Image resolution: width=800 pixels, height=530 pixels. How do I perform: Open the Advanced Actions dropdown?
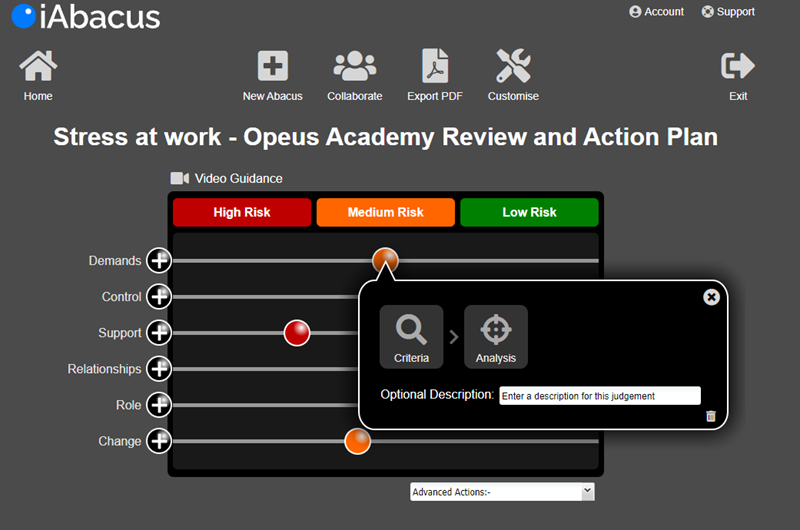502,492
